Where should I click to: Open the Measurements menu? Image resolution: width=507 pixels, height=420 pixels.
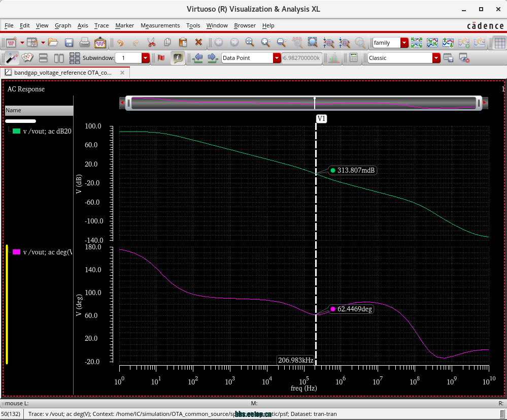(160, 25)
